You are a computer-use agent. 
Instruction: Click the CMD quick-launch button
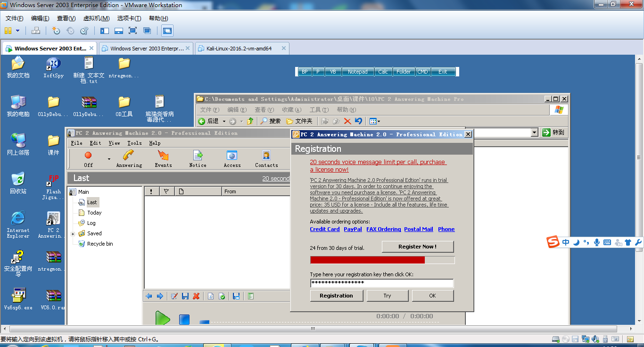pos(422,72)
